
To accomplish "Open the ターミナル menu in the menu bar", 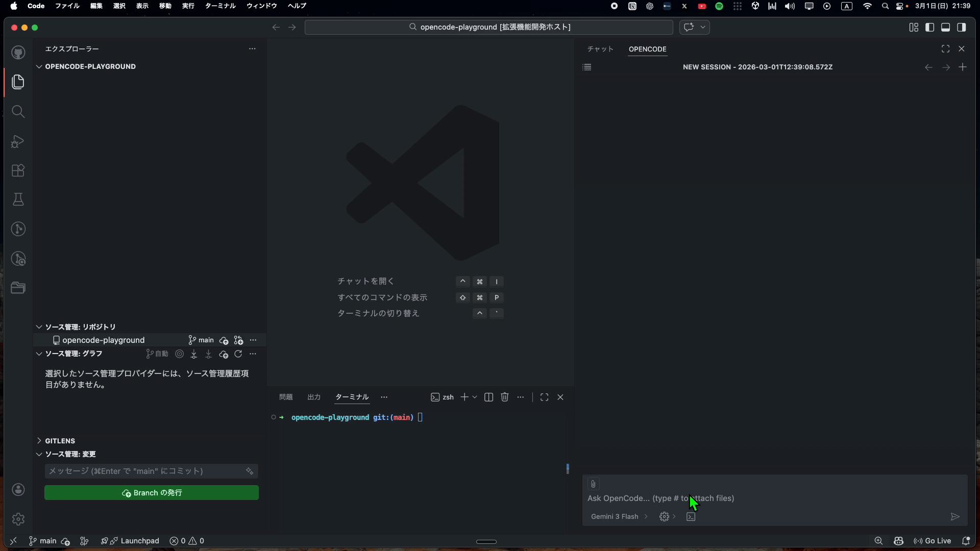I will pyautogui.click(x=219, y=6).
